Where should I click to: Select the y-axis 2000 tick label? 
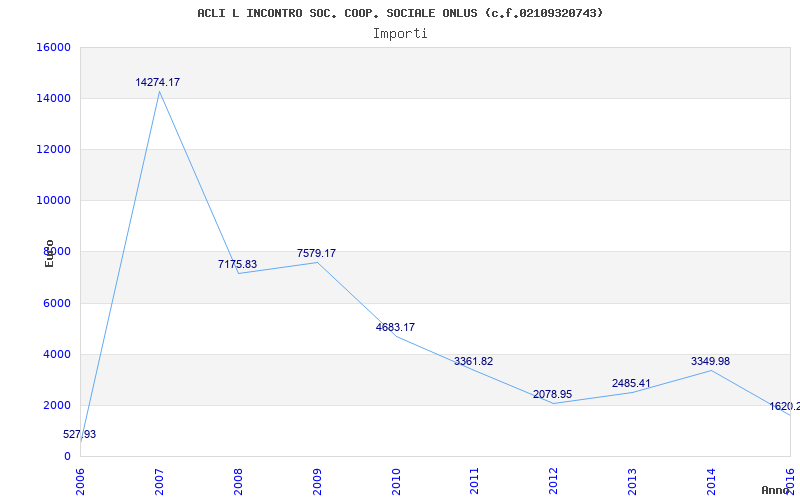point(57,405)
